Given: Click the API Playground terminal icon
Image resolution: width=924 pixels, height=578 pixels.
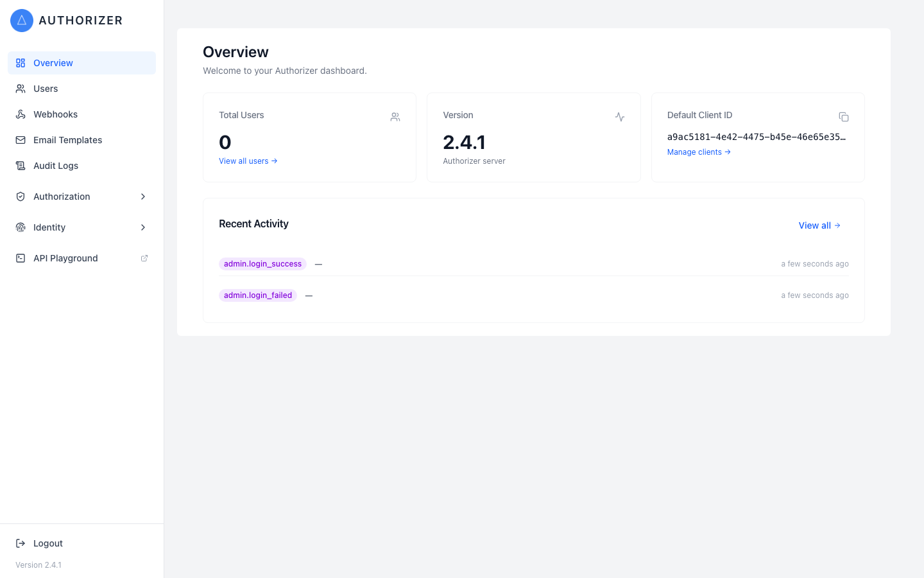Looking at the screenshot, I should point(21,258).
